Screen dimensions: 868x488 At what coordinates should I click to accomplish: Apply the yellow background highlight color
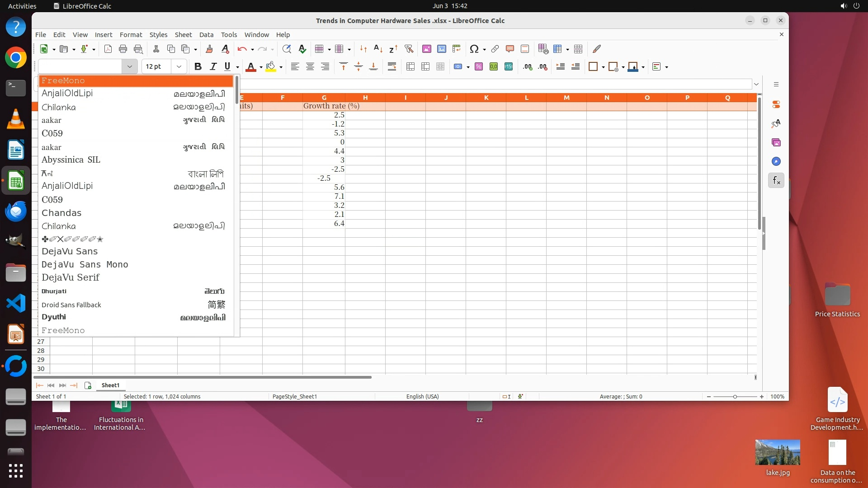(x=270, y=67)
